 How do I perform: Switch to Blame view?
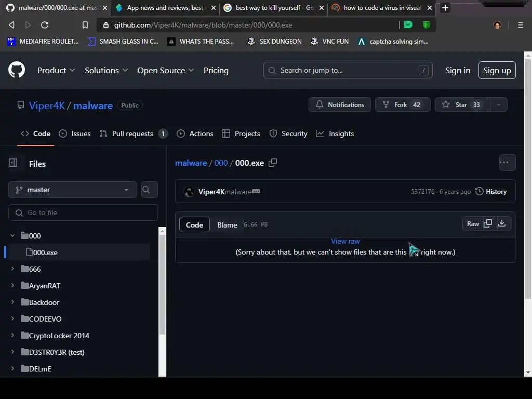[227, 224]
